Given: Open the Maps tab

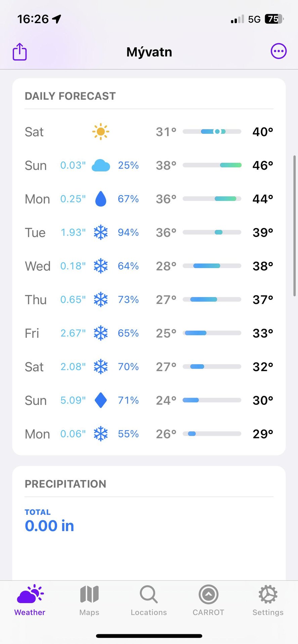Looking at the screenshot, I should pos(89,600).
